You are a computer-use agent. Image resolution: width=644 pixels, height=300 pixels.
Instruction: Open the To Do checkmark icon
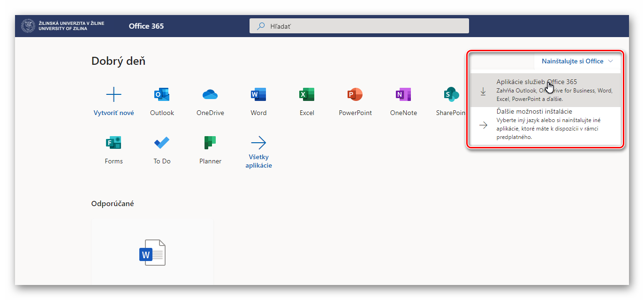(x=162, y=143)
